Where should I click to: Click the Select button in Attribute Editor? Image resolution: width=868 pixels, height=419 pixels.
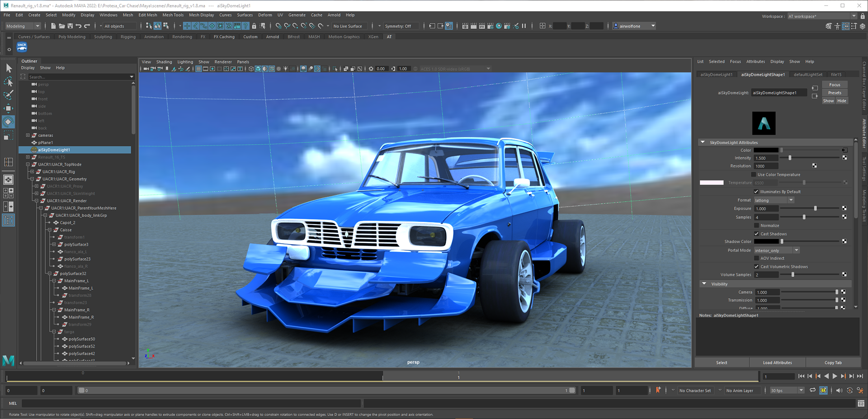(x=722, y=363)
